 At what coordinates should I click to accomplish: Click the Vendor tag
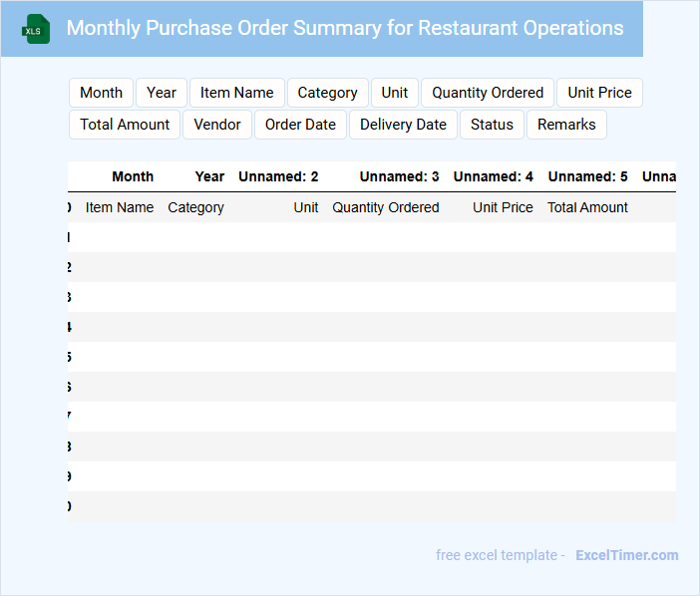pyautogui.click(x=217, y=125)
